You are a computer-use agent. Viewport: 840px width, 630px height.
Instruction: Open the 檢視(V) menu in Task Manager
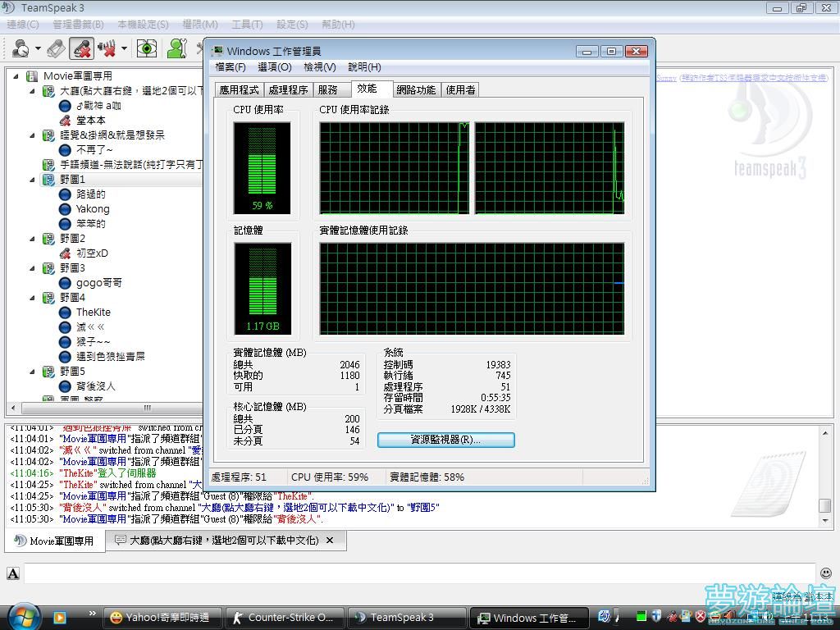[319, 67]
